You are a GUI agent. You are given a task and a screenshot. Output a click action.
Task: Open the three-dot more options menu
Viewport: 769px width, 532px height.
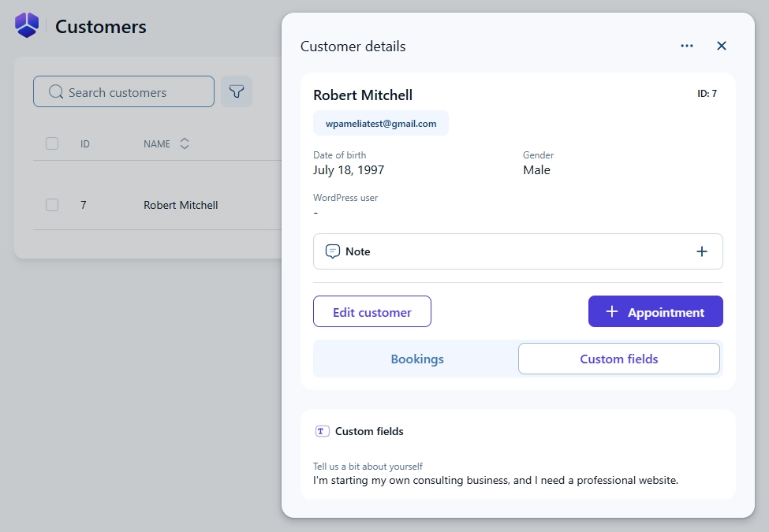[x=687, y=46]
